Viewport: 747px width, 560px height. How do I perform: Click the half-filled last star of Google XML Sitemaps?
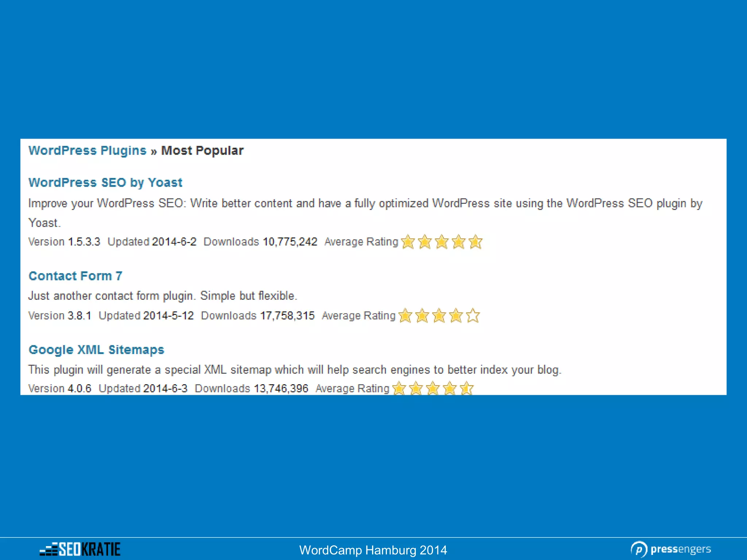pos(467,388)
